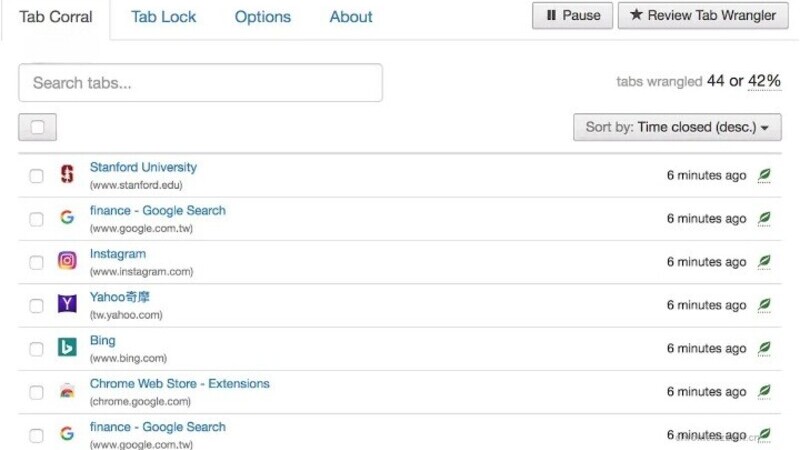Viewport: 800px width, 450px height.
Task: Tick the checkbox for the Instagram row
Action: [x=36, y=262]
